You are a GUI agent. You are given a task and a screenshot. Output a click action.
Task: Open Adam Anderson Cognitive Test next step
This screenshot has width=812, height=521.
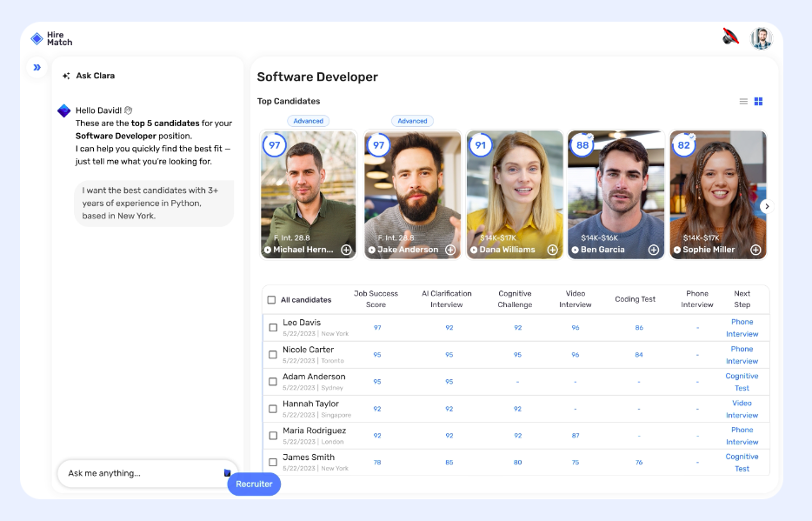pyautogui.click(x=742, y=382)
